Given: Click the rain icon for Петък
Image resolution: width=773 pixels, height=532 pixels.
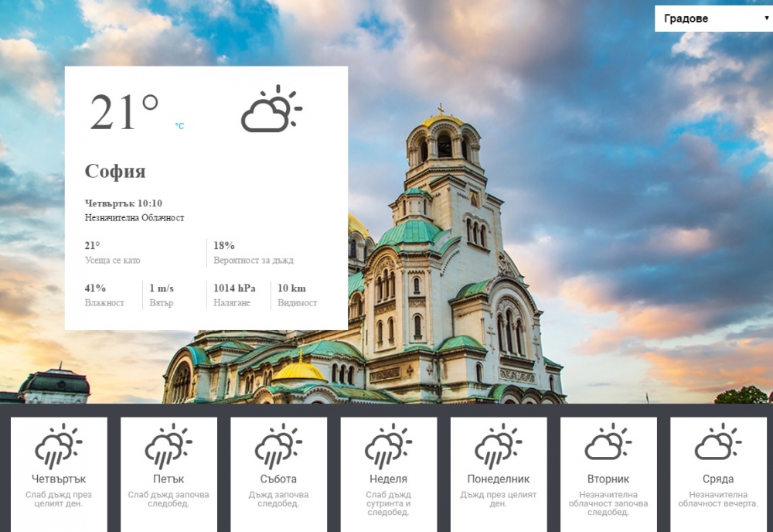Looking at the screenshot, I should 168,445.
